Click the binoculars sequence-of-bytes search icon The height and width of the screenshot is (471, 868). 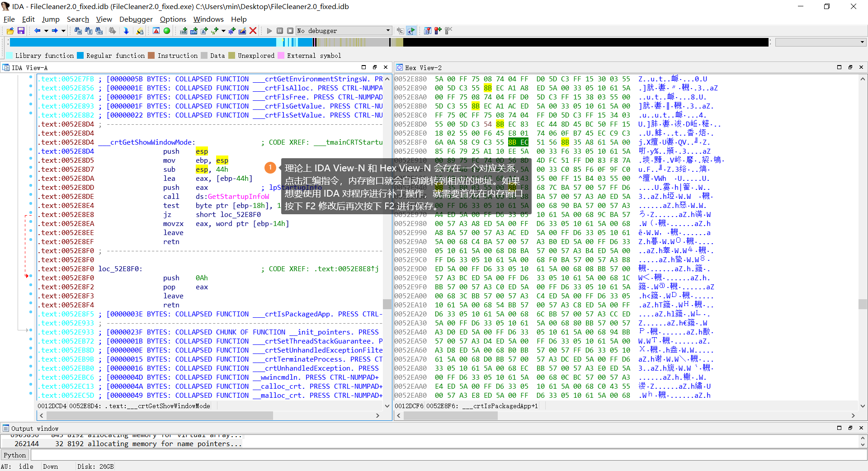99,31
